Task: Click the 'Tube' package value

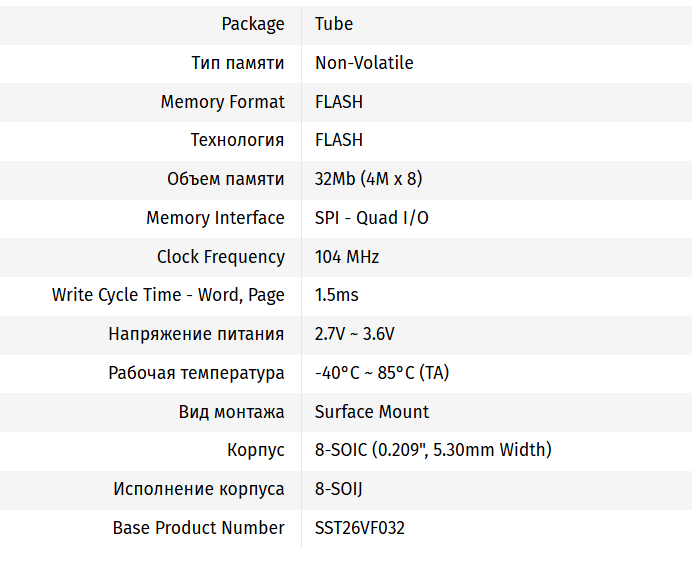Action: (334, 24)
